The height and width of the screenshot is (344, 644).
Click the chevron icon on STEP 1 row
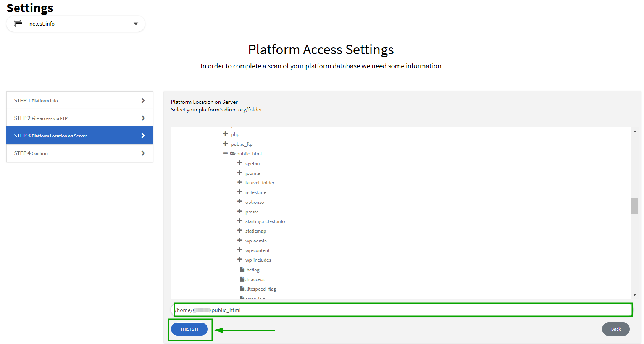143,100
